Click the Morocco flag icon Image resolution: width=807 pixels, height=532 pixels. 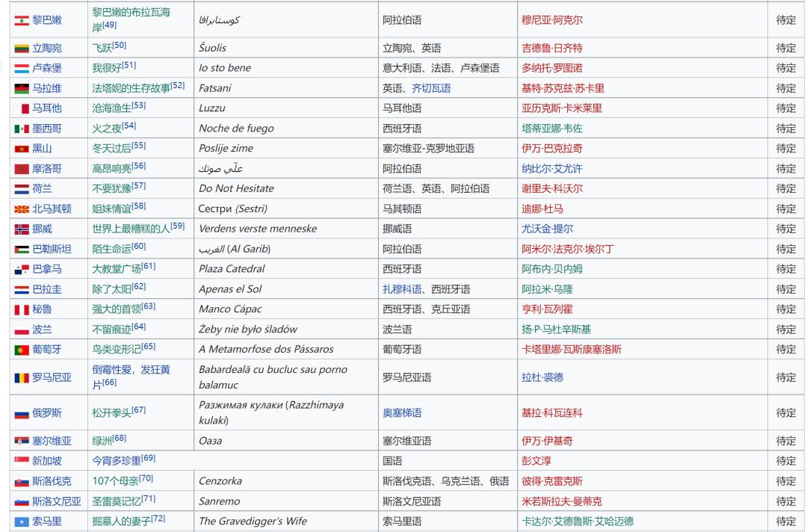click(22, 169)
